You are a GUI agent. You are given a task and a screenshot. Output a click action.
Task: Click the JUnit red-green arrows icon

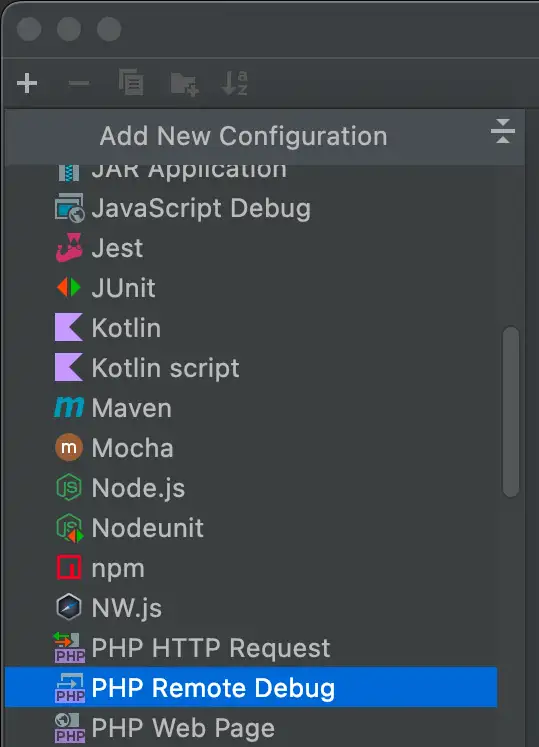tap(69, 287)
